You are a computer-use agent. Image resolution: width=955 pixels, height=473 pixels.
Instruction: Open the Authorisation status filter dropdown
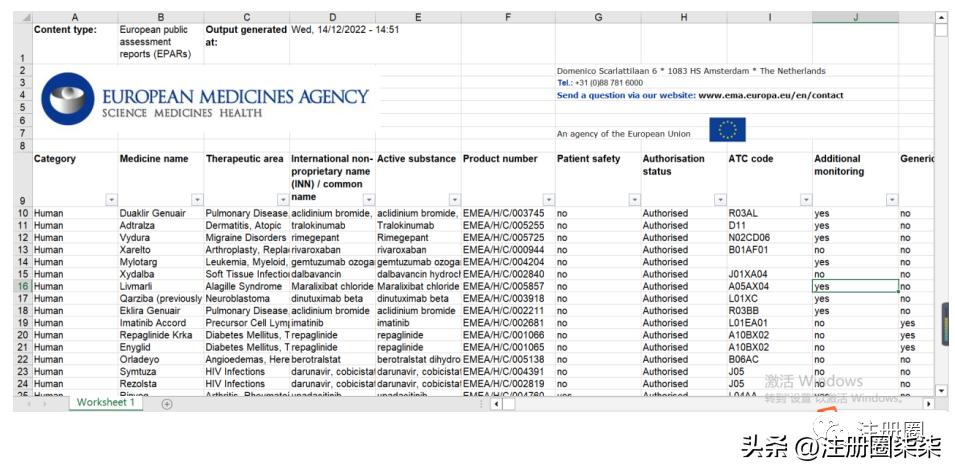(x=721, y=200)
